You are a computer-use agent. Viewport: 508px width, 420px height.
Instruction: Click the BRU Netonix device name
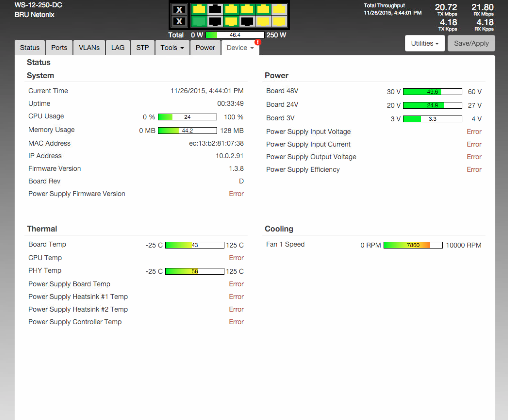(x=34, y=15)
